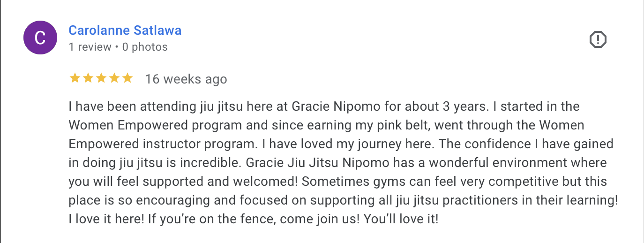Click the fifth yellow rating star
The height and width of the screenshot is (243, 644).
(x=127, y=78)
